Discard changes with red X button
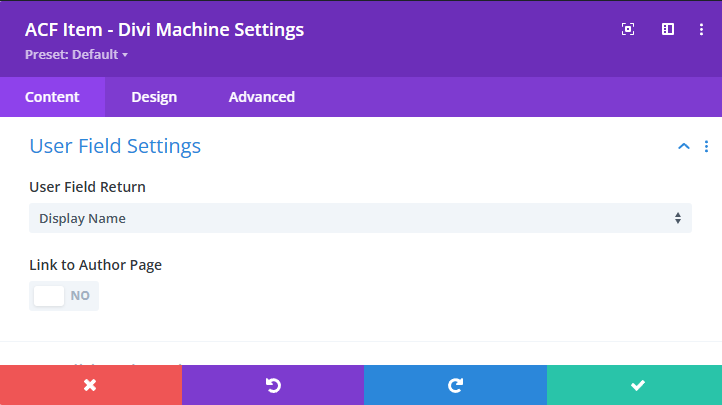Image resolution: width=722 pixels, height=405 pixels. [91, 385]
